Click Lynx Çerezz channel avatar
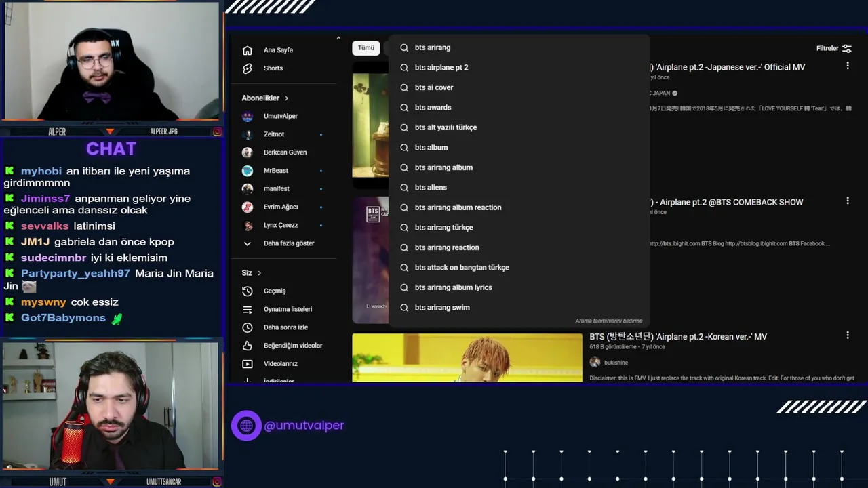This screenshot has width=868, height=488. pyautogui.click(x=248, y=225)
